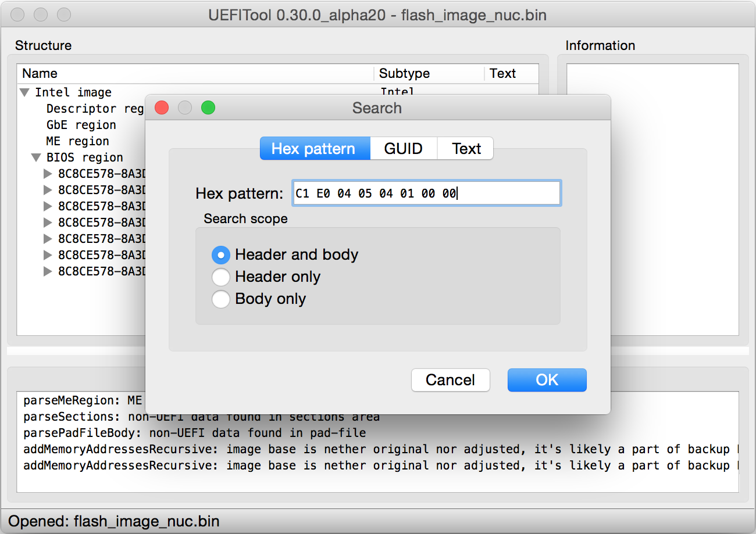Select the GbE region tree item
Image resolution: width=756 pixels, height=534 pixels.
[81, 125]
